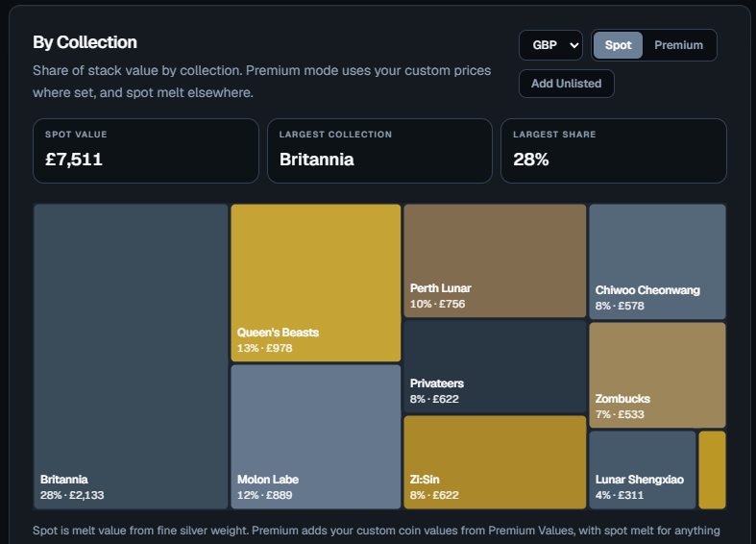The height and width of the screenshot is (544, 756).
Task: Select the Chiwoo Cheonwang tile
Action: [657, 261]
